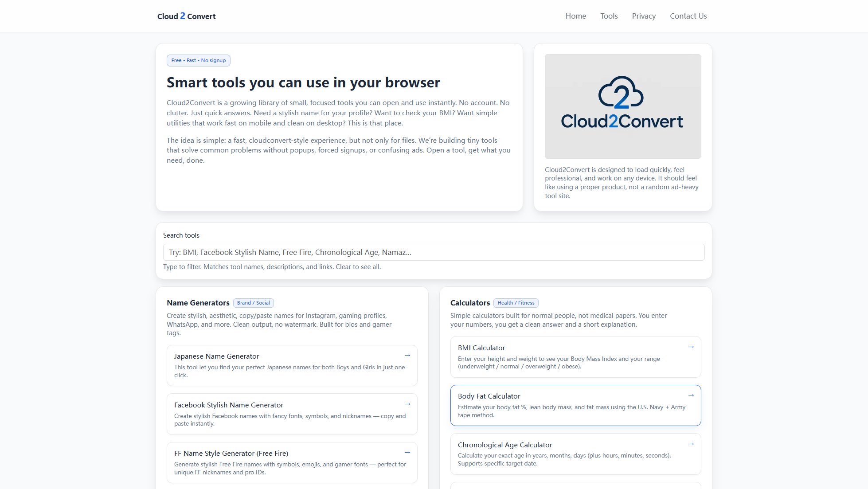Open the Privacy page link
This screenshot has width=868, height=489.
(x=644, y=16)
